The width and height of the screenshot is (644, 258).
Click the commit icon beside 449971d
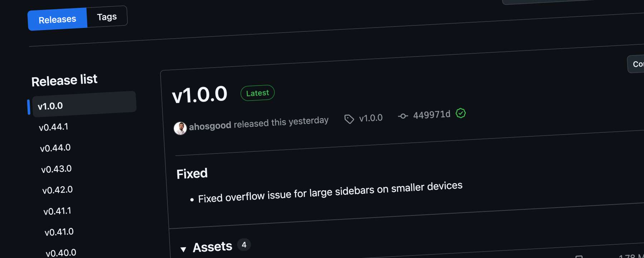pos(403,116)
